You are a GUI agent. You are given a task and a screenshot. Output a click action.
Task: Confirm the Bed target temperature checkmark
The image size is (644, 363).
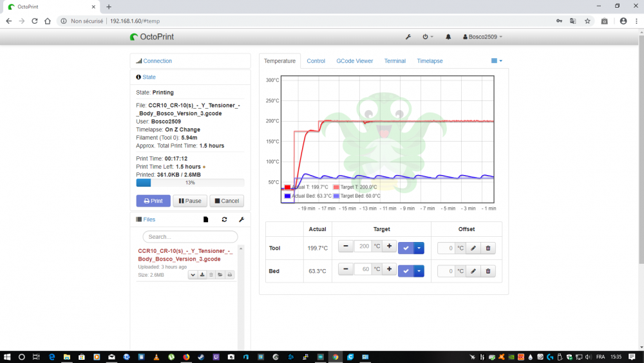coord(406,271)
